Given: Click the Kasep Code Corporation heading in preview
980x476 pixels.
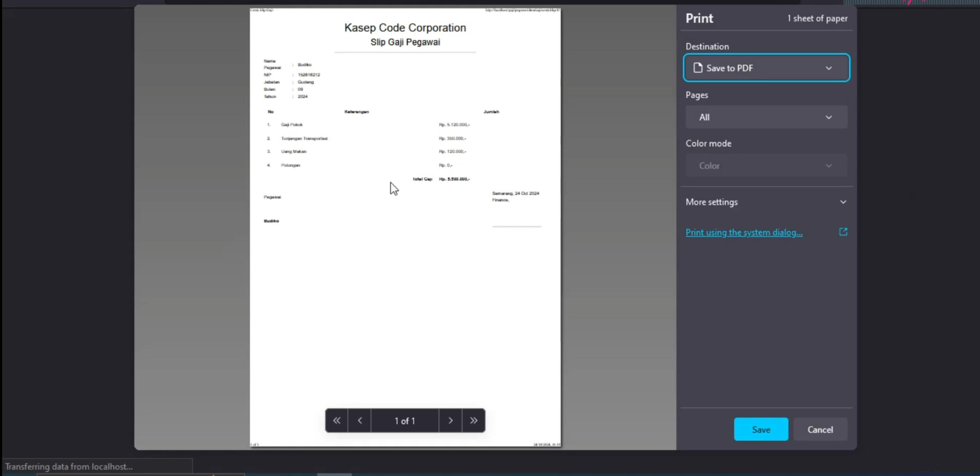Looking at the screenshot, I should (405, 28).
